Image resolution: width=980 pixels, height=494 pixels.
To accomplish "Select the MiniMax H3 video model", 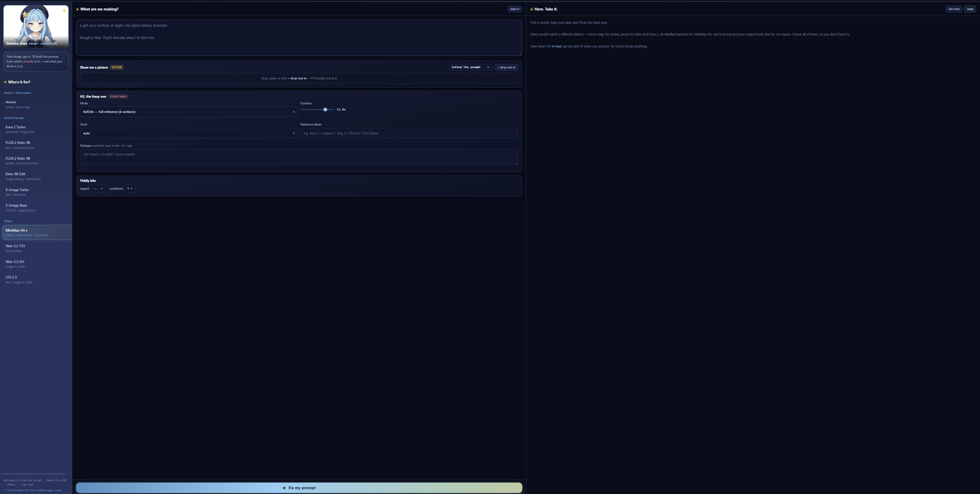I will tap(37, 233).
